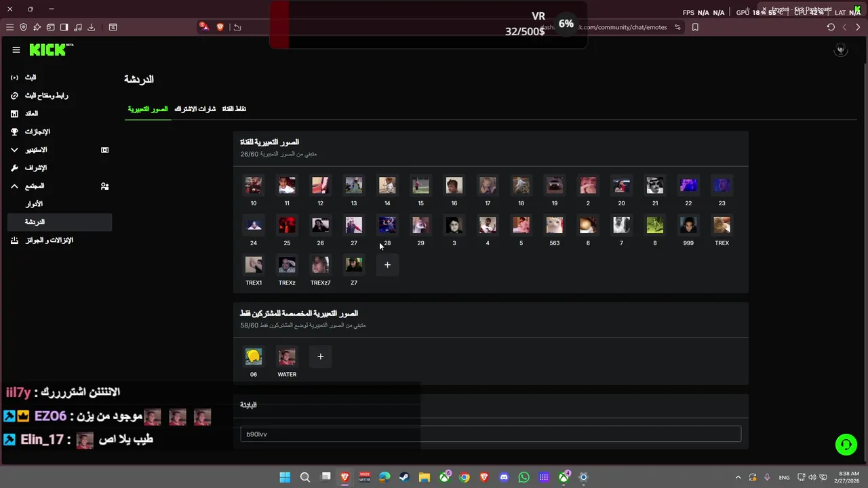Click the Brave shields lion icon
This screenshot has height=488, width=868.
[220, 27]
